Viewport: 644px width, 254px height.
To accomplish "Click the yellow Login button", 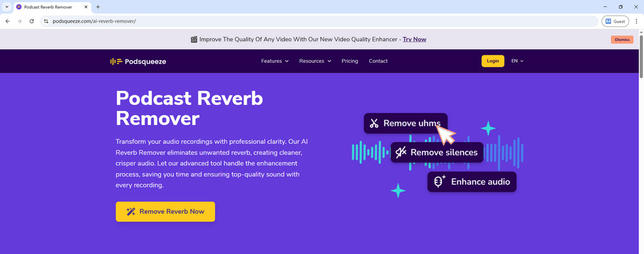I will tap(492, 61).
